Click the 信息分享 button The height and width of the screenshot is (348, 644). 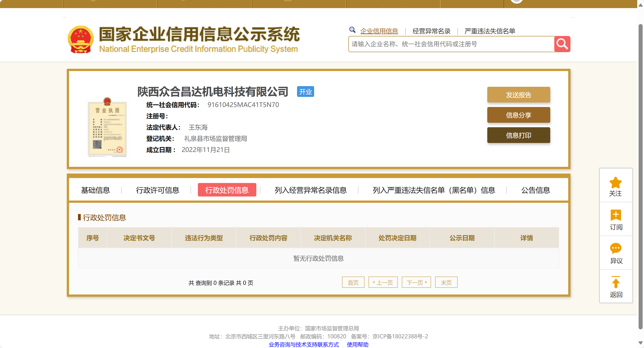coord(518,115)
